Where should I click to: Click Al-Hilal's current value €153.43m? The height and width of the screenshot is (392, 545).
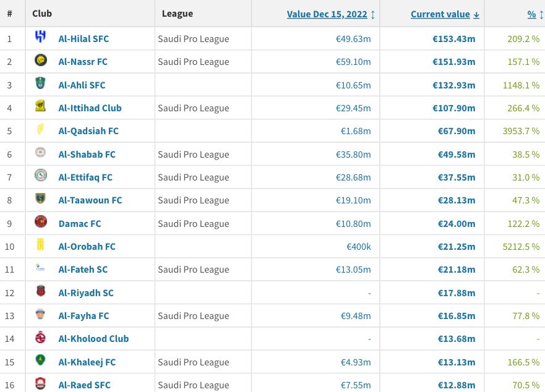[453, 39]
